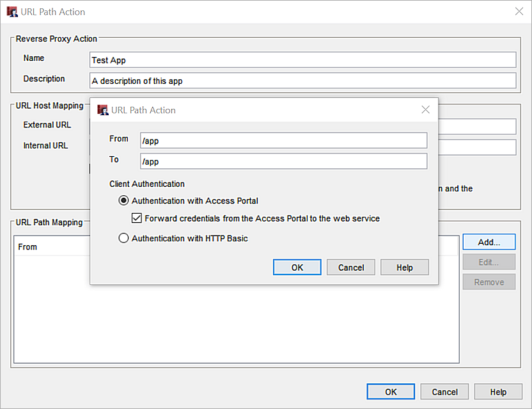
Task: Click the inner dialog URL Path Action title
Action: [x=143, y=110]
